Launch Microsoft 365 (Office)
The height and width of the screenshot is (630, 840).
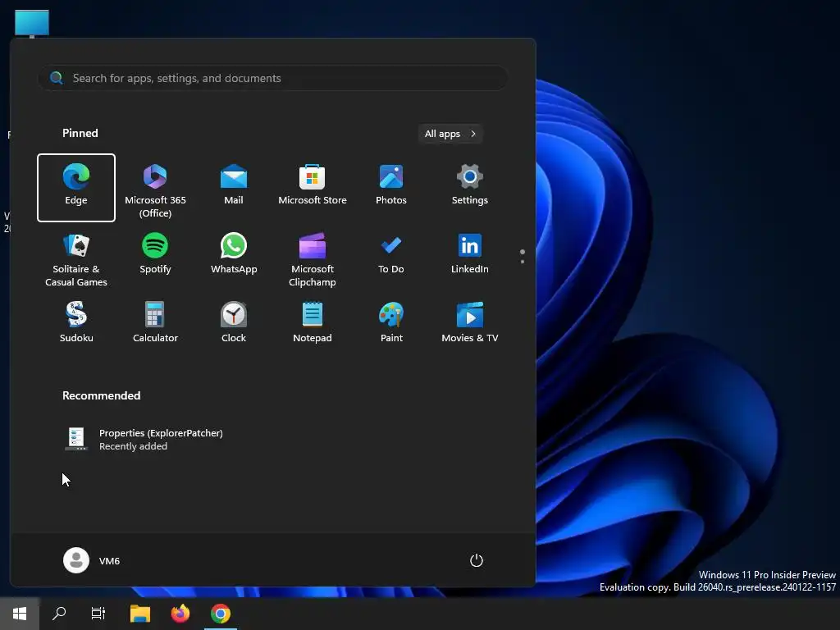[x=155, y=188]
